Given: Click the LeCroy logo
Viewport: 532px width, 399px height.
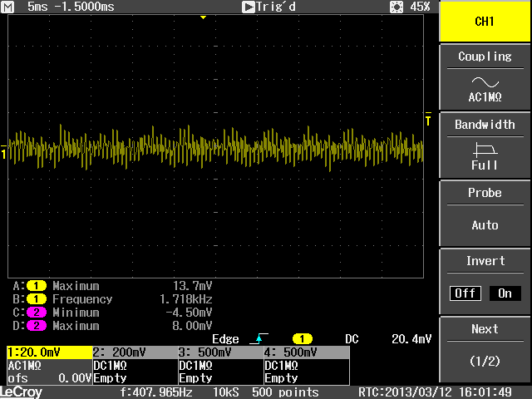Looking at the screenshot, I should click(21, 392).
